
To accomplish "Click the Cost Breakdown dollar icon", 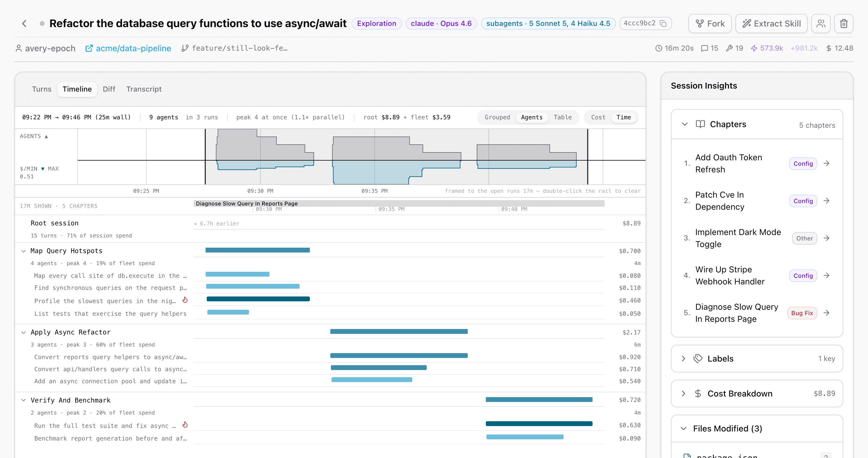I will [x=698, y=394].
